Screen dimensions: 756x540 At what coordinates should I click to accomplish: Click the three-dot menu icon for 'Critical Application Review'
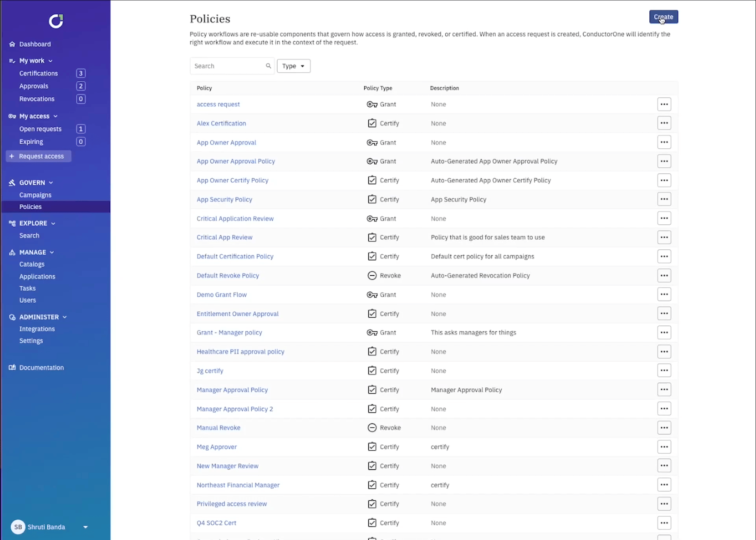tap(664, 218)
